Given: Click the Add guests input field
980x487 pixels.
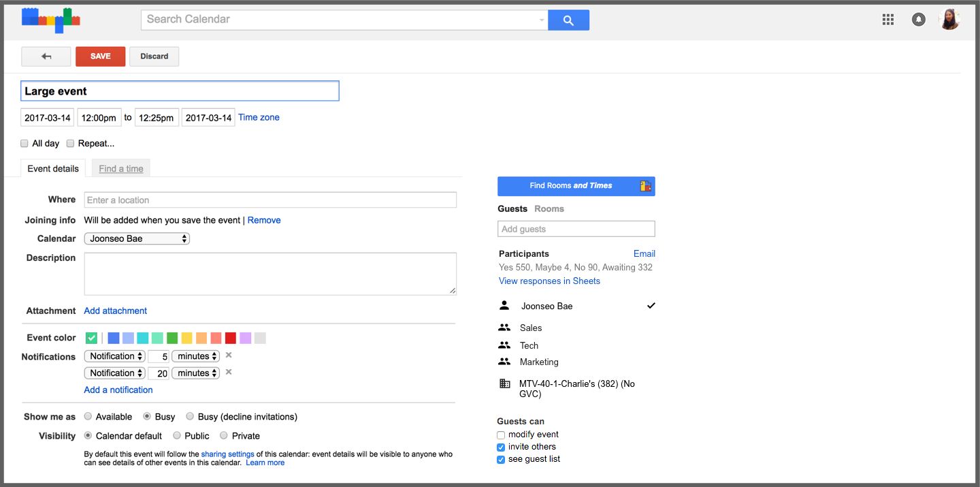Looking at the screenshot, I should point(576,228).
